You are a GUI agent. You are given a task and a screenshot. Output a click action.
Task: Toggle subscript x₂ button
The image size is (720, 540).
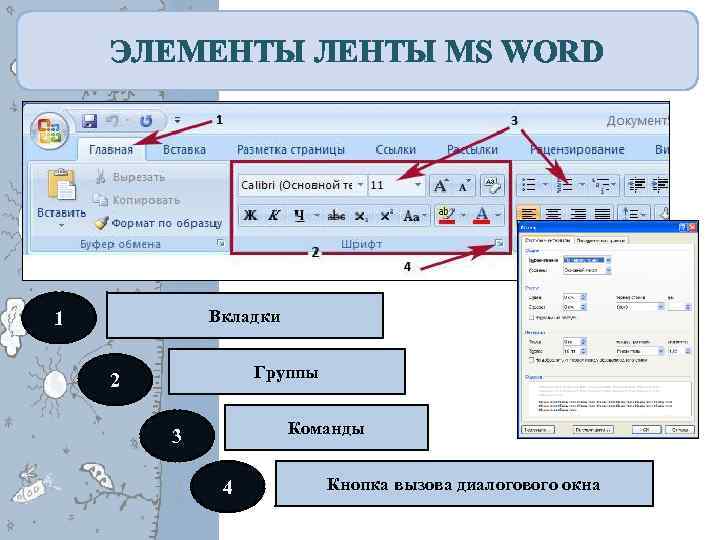(x=361, y=215)
